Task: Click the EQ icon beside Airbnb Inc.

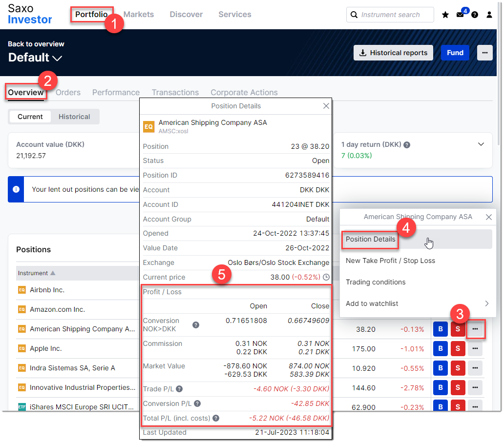Action: pyautogui.click(x=22, y=290)
